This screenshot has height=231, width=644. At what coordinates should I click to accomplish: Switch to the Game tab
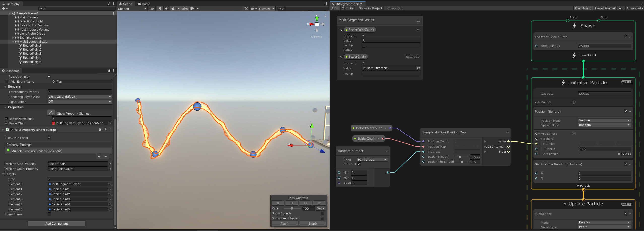pyautogui.click(x=144, y=4)
